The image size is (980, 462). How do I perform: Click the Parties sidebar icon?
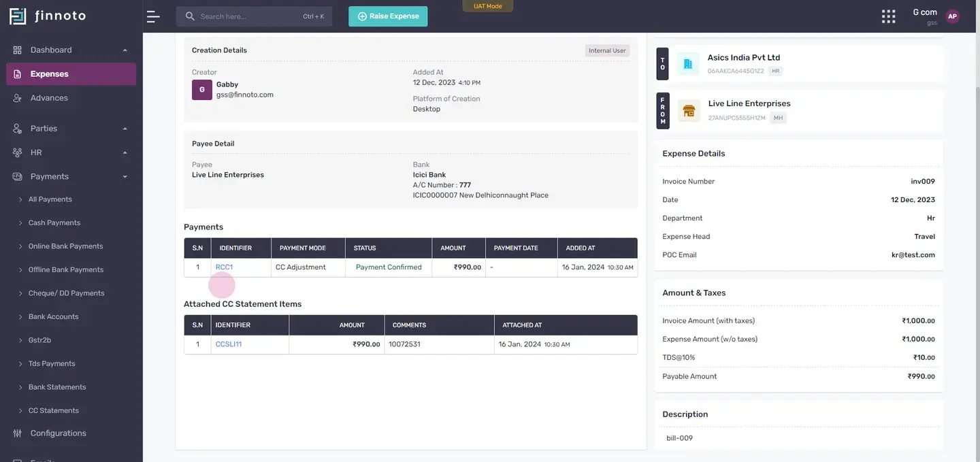pyautogui.click(x=18, y=129)
